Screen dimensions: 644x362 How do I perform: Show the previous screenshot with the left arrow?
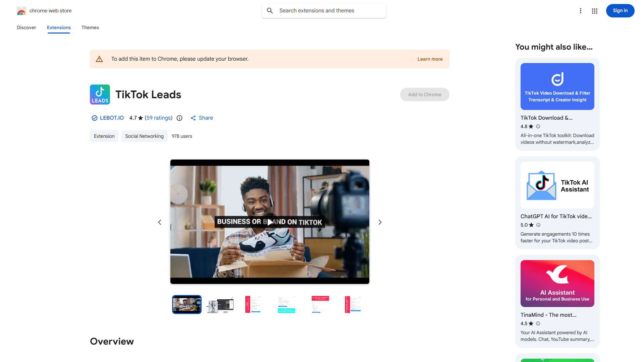[x=160, y=222]
